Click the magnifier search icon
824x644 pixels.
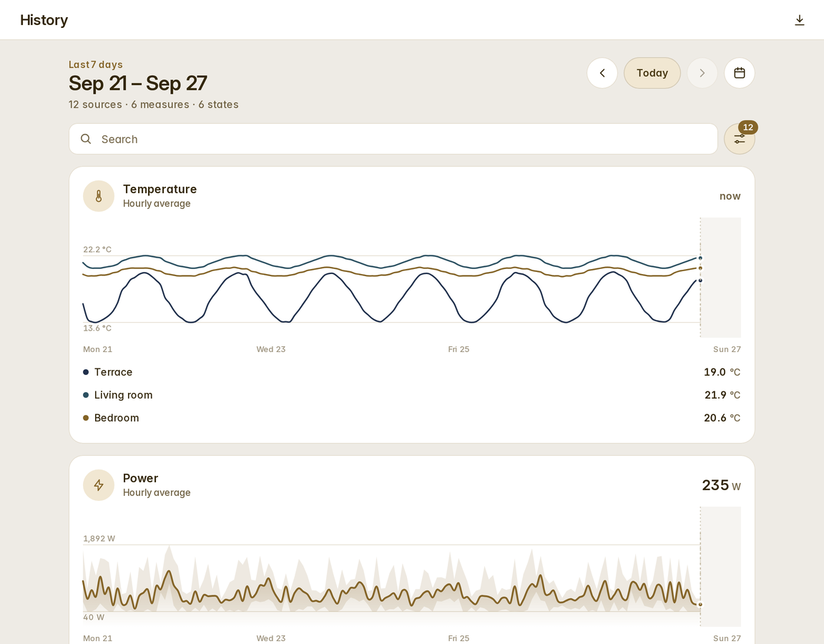click(x=86, y=139)
